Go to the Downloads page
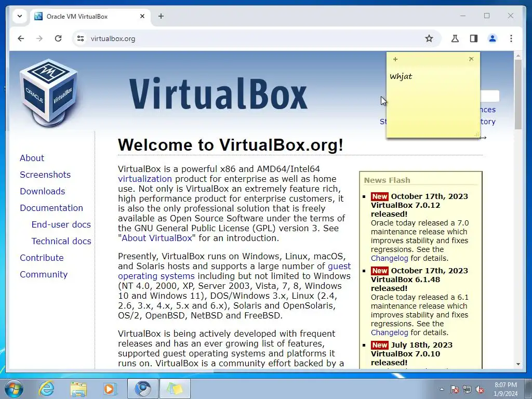 click(43, 191)
